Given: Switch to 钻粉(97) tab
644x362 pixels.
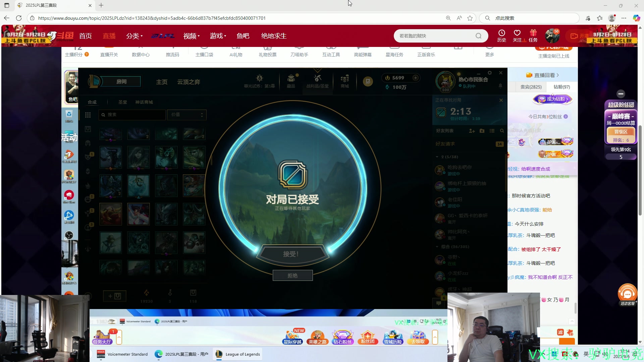Looking at the screenshot, I should (562, 87).
